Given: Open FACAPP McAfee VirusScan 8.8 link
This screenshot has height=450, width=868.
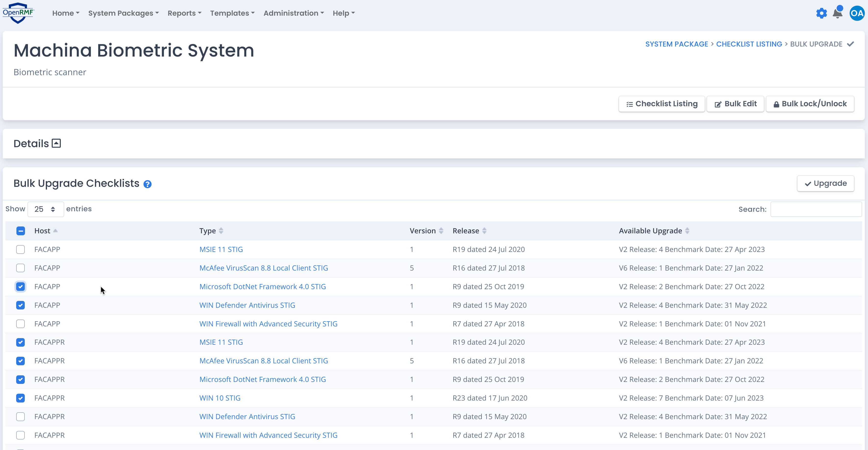Looking at the screenshot, I should point(263,268).
